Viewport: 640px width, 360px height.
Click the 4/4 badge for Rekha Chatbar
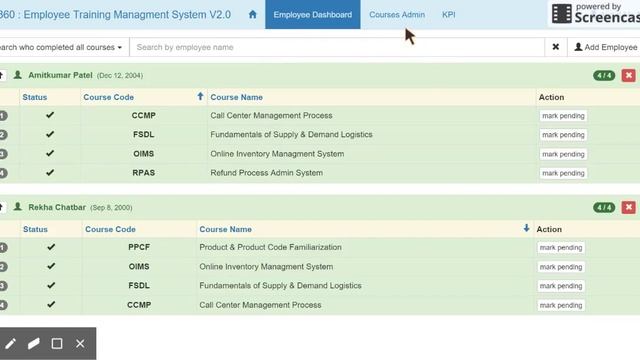tap(604, 207)
